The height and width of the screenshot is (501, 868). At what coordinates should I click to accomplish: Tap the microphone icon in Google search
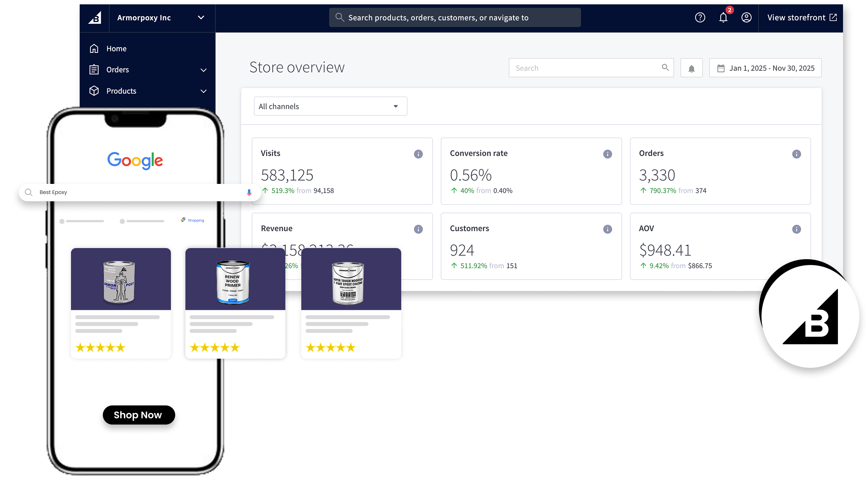tap(249, 193)
